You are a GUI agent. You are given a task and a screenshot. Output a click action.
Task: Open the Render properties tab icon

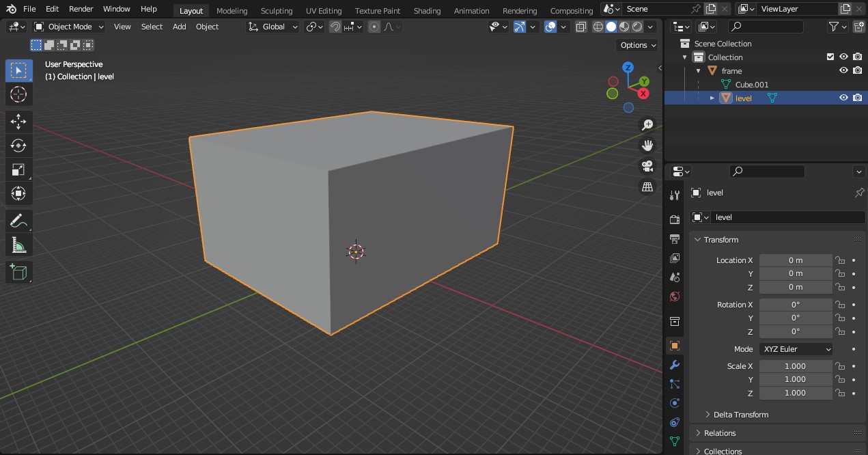point(675,219)
